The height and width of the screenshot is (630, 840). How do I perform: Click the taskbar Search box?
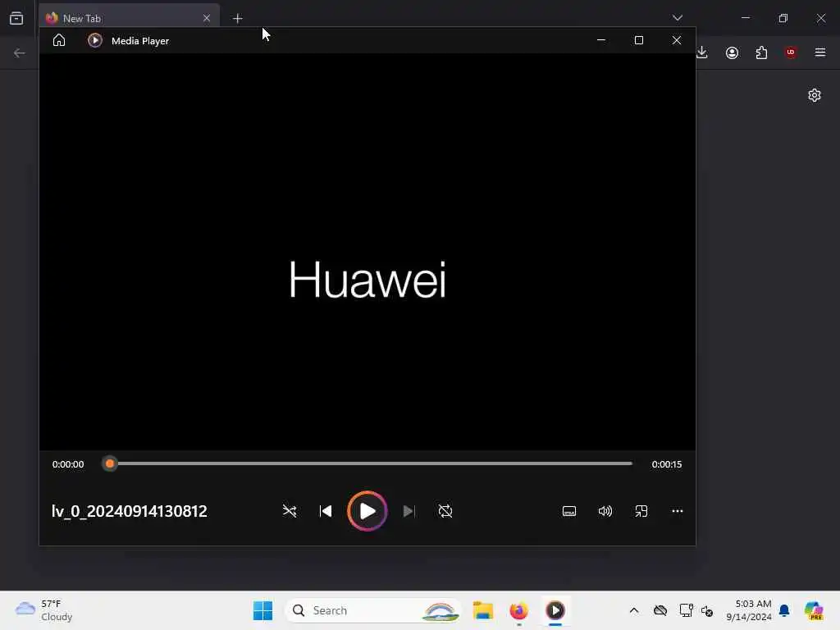click(373, 610)
